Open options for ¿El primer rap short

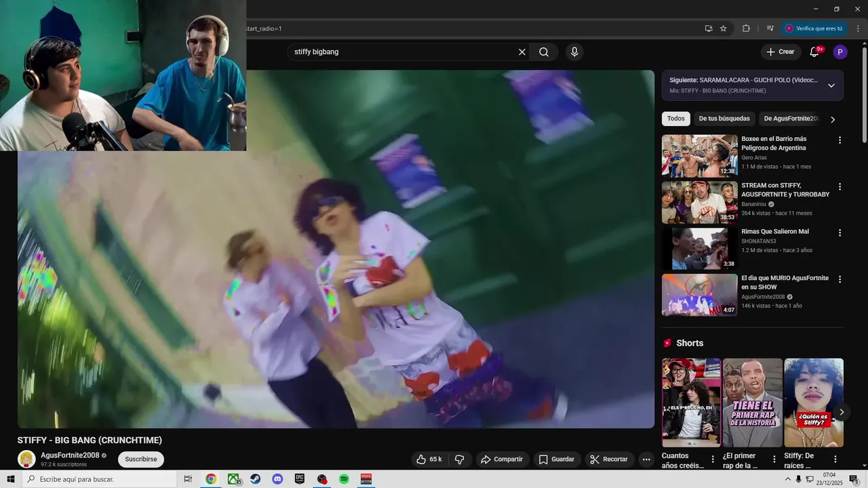pyautogui.click(x=774, y=460)
